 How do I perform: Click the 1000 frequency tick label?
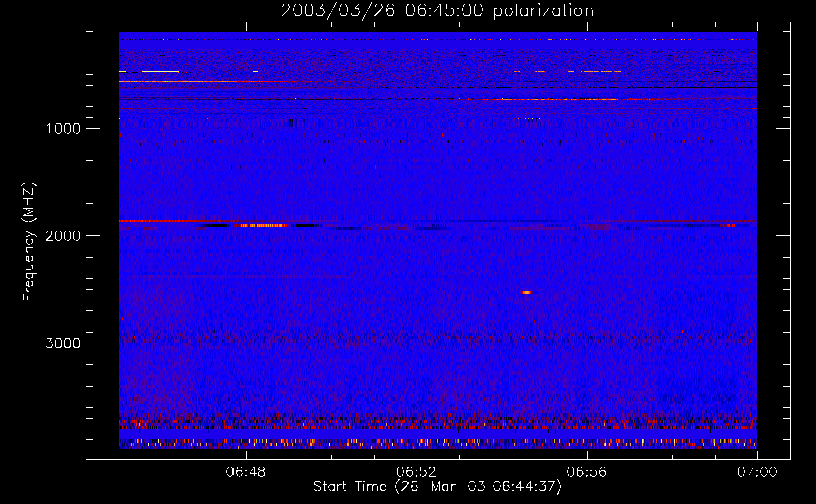(x=63, y=129)
